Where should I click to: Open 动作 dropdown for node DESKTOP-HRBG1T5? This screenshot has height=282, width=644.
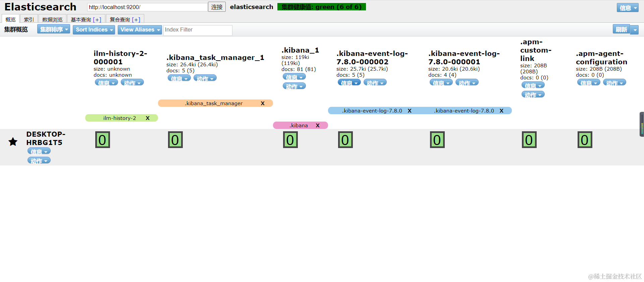[x=39, y=160]
